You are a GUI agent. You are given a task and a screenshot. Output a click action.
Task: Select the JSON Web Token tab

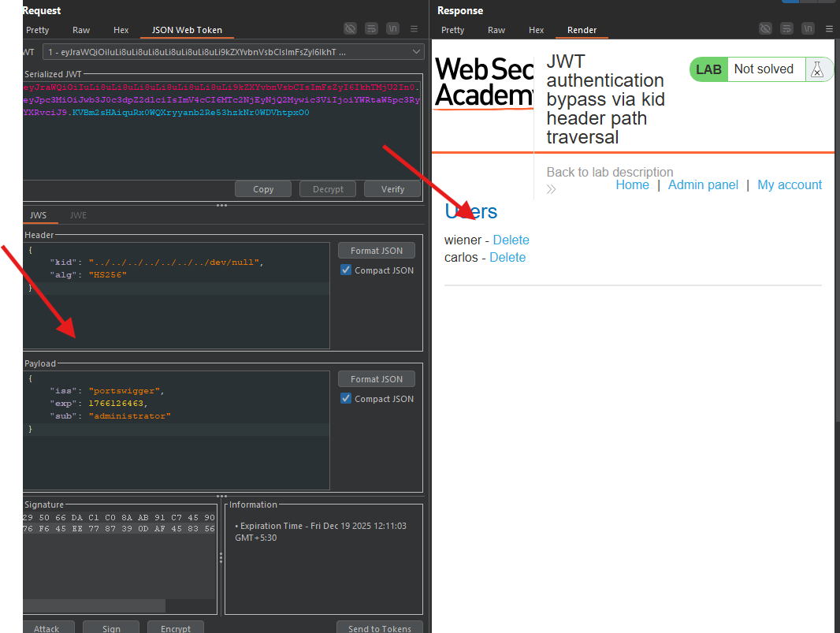click(187, 30)
